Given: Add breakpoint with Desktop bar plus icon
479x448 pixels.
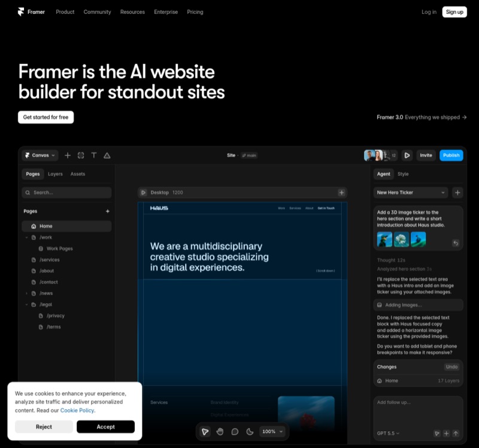Looking at the screenshot, I should click(x=341, y=193).
